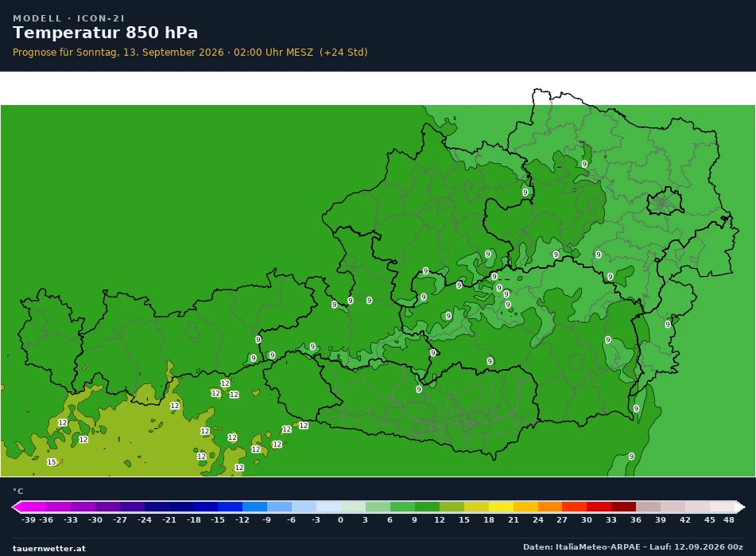The width and height of the screenshot is (756, 556).
Task: Click the '°C' unit label above color scale
Action: [17, 491]
